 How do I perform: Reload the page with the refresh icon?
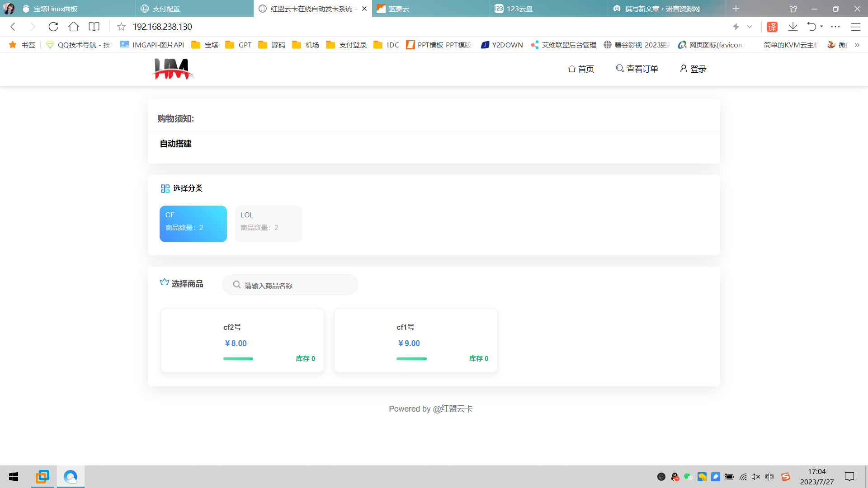tap(53, 27)
